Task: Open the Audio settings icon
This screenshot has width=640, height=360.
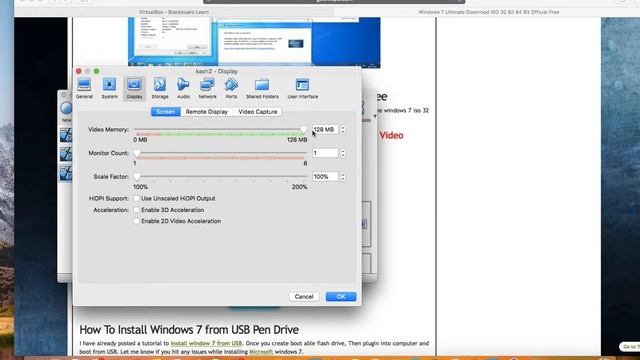Action: 183,88
